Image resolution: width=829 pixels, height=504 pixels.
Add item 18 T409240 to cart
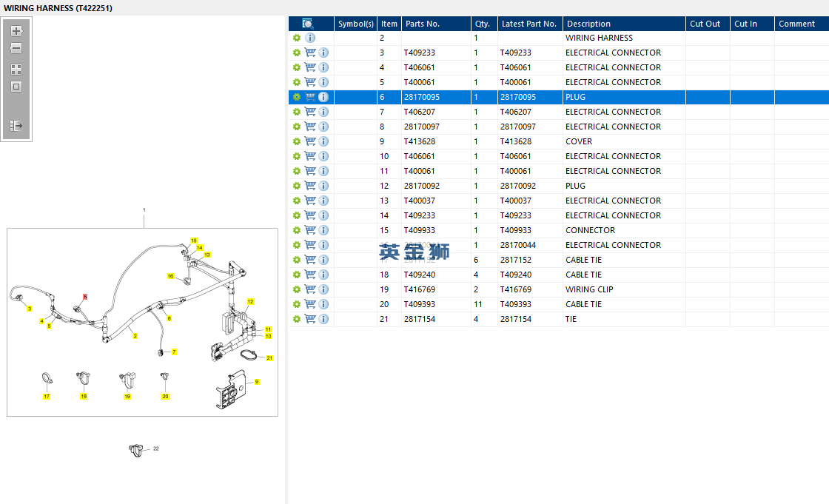pyautogui.click(x=310, y=275)
